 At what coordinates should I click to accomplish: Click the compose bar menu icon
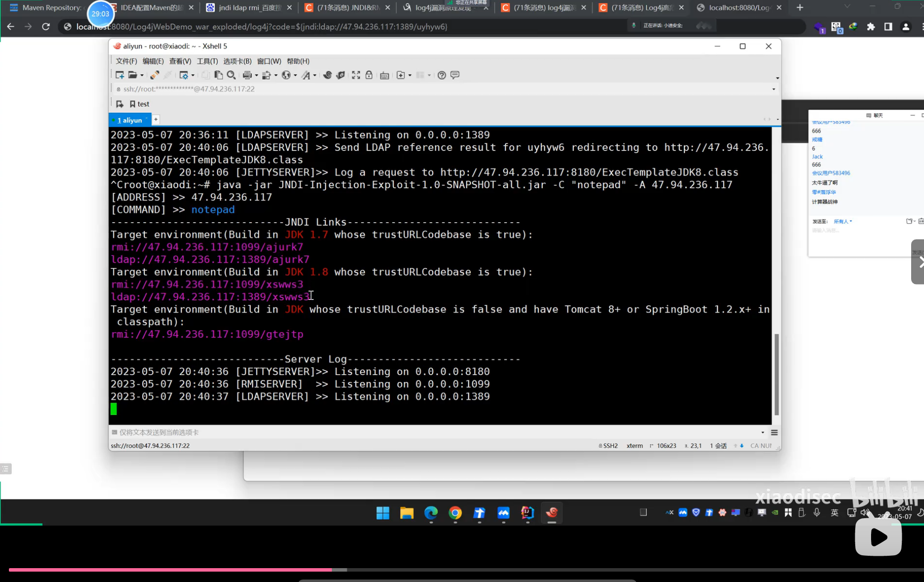tap(774, 433)
